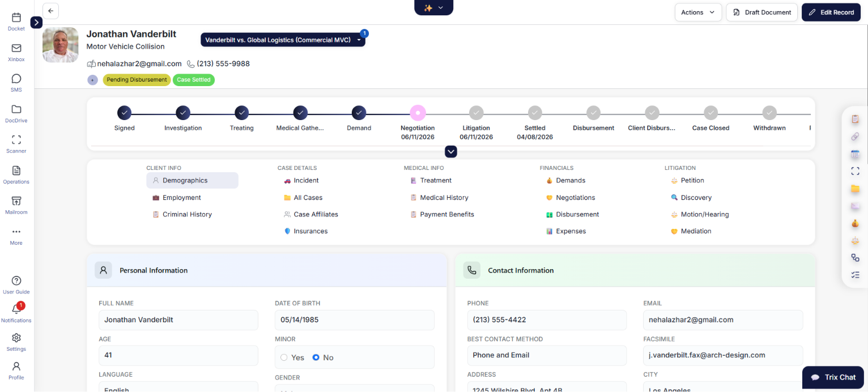Click the Edit Record button
Image resolution: width=868 pixels, height=392 pixels.
tap(831, 12)
